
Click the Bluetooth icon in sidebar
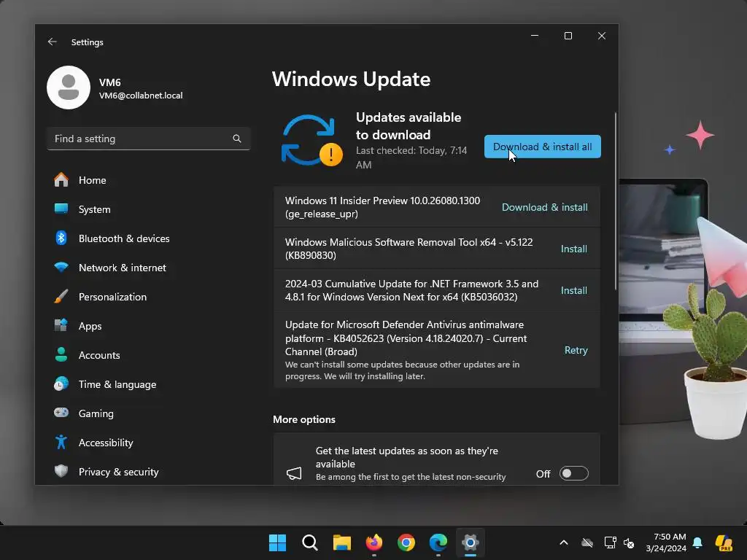pos(61,238)
